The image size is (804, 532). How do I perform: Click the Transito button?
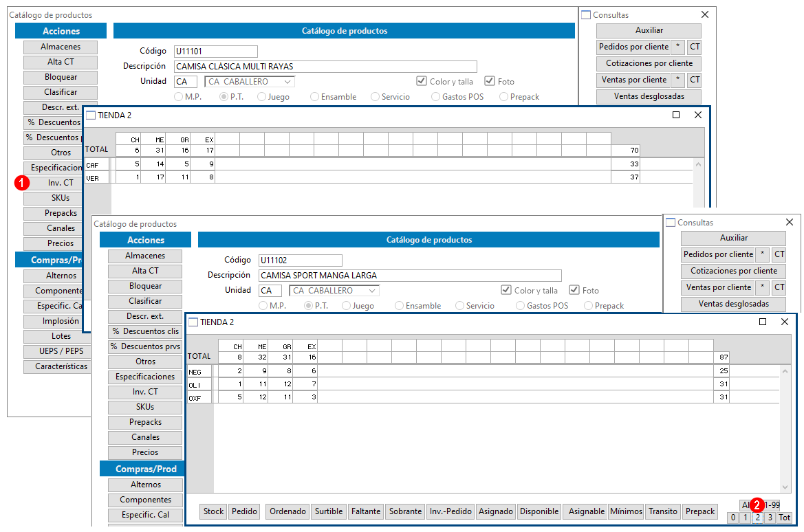point(663,511)
